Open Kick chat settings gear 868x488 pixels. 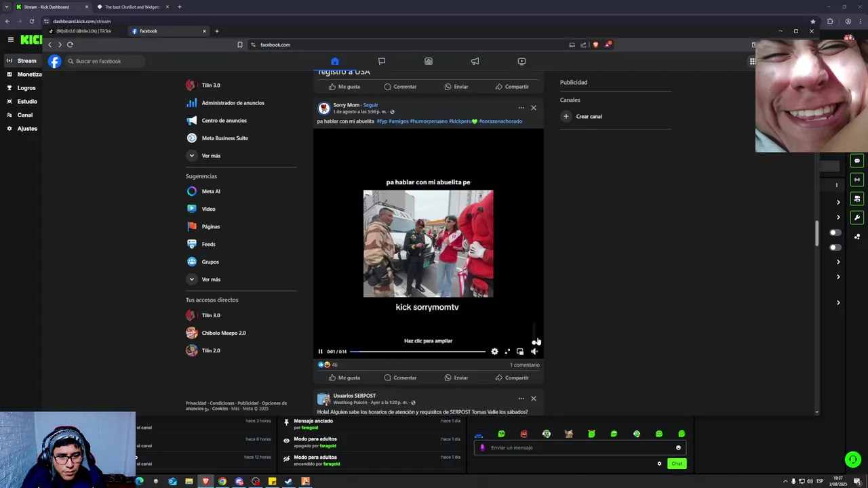659,464
